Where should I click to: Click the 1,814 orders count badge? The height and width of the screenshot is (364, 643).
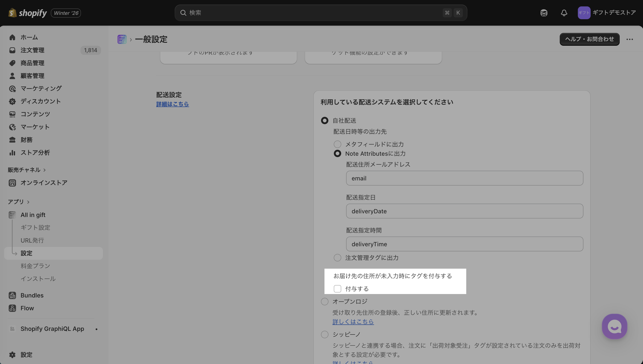point(91,50)
